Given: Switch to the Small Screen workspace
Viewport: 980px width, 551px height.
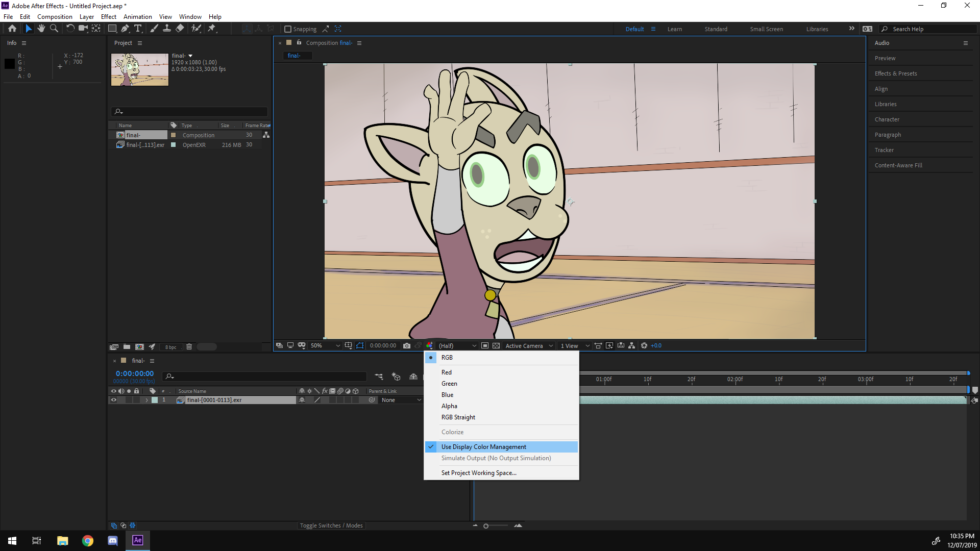Looking at the screenshot, I should 766,29.
